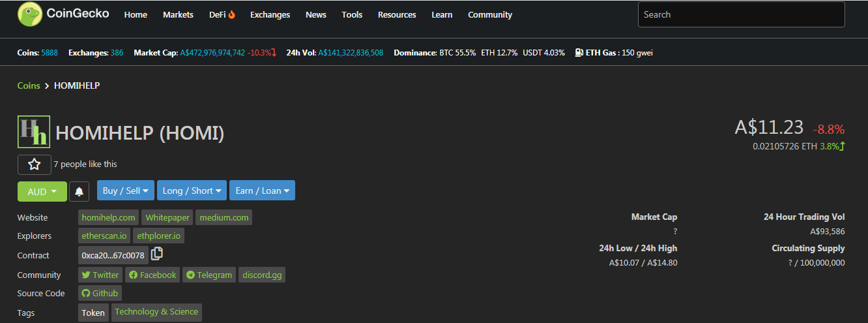Click the ? / 100,000,000 circulating supply value
868x323 pixels.
click(x=817, y=263)
